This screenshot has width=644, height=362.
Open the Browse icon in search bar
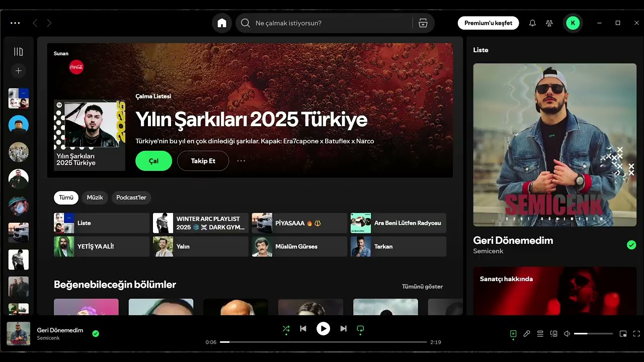423,23
